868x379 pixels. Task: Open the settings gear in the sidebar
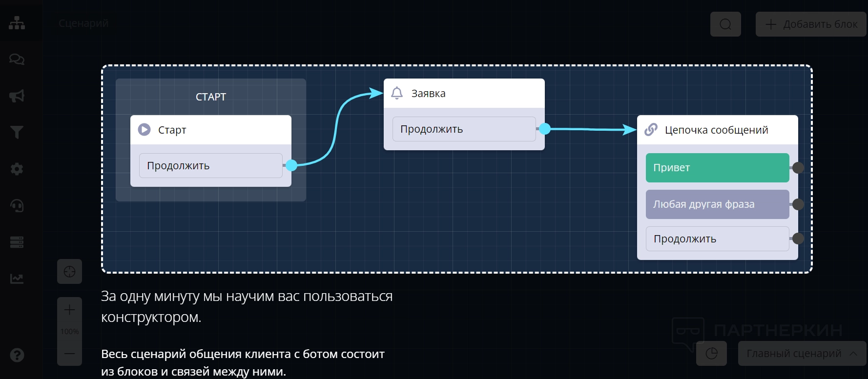coord(17,169)
